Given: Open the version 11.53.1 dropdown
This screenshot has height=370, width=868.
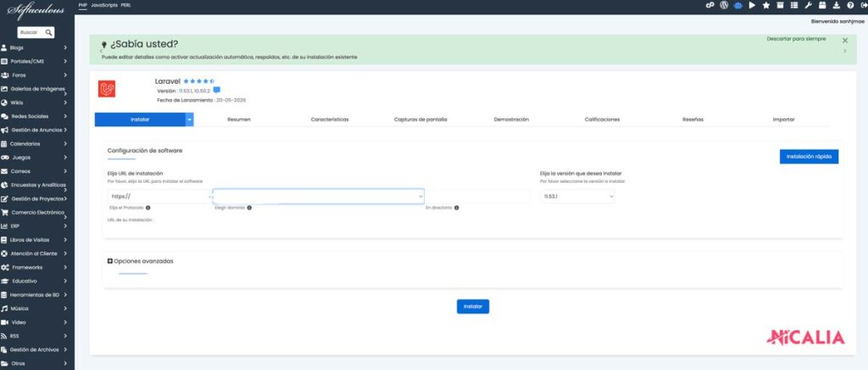Looking at the screenshot, I should [x=577, y=196].
